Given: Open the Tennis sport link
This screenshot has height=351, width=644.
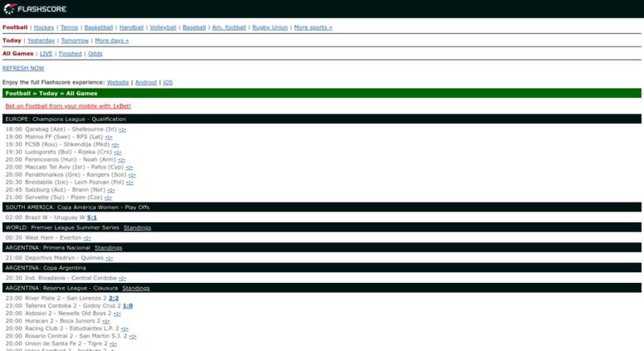Looking at the screenshot, I should pos(69,27).
